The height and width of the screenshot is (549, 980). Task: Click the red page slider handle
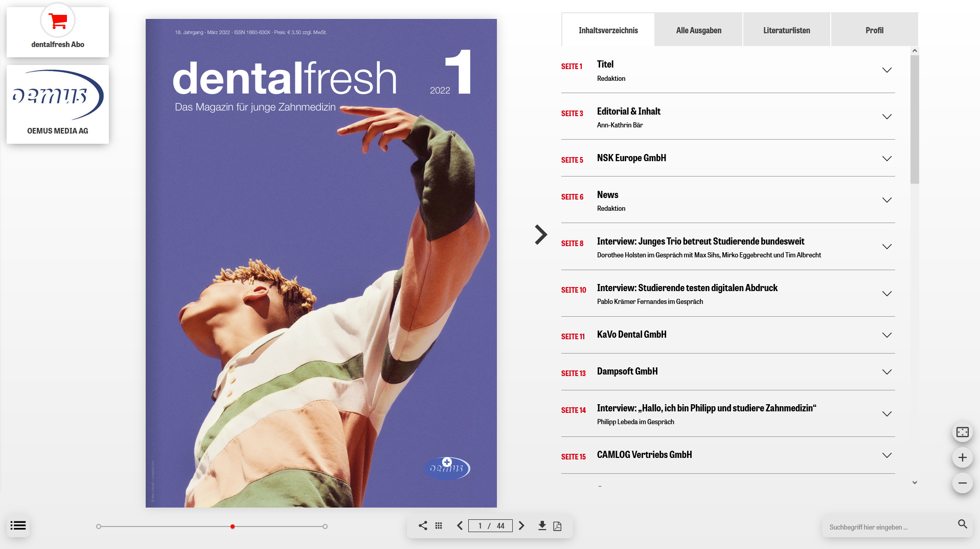[x=233, y=526]
